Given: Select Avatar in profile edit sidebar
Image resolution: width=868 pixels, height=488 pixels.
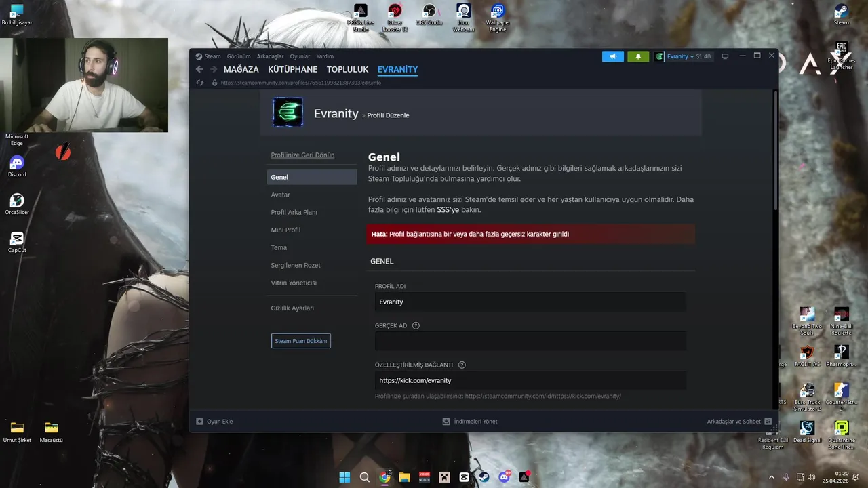Looking at the screenshot, I should pyautogui.click(x=312, y=195).
